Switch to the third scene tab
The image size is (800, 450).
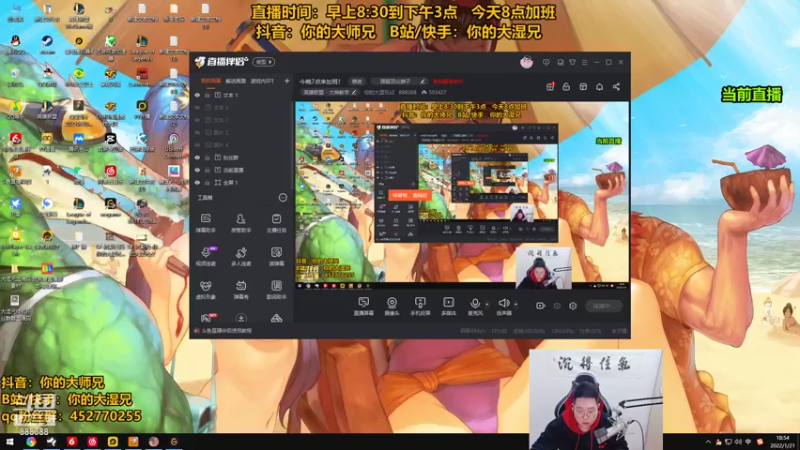[262, 81]
